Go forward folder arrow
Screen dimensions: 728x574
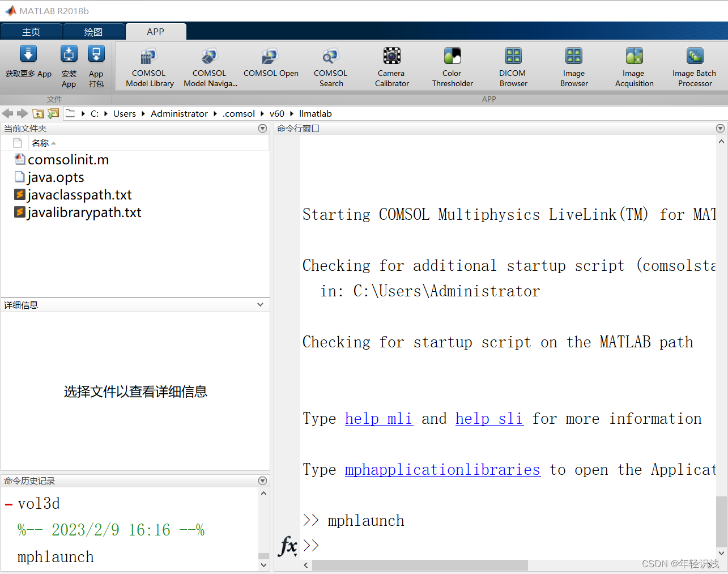click(x=22, y=113)
